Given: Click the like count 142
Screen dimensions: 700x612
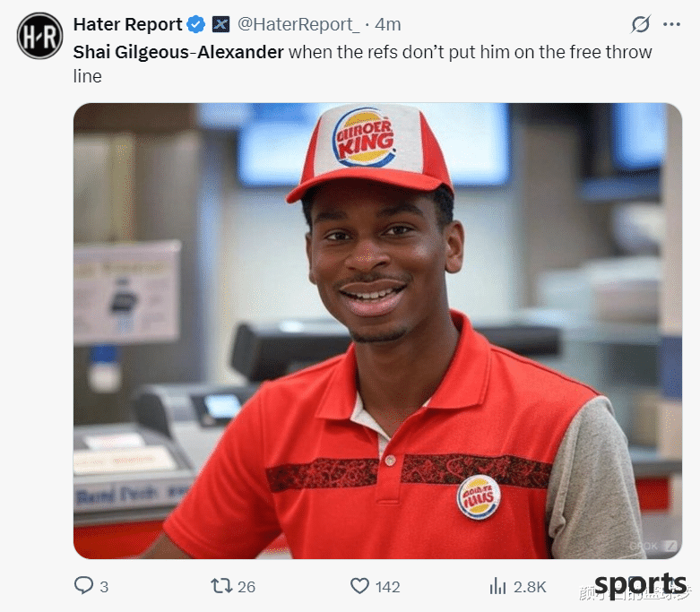Looking at the screenshot, I should (x=387, y=587).
